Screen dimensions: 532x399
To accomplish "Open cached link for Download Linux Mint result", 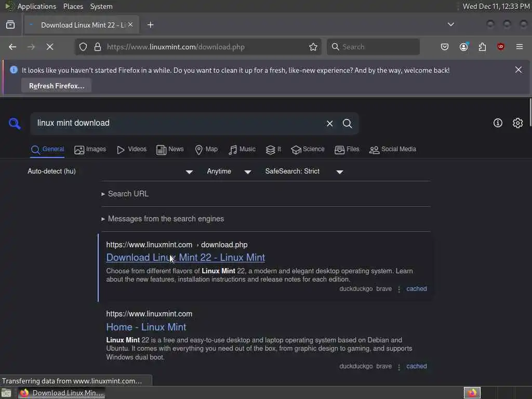I will pyautogui.click(x=417, y=289).
